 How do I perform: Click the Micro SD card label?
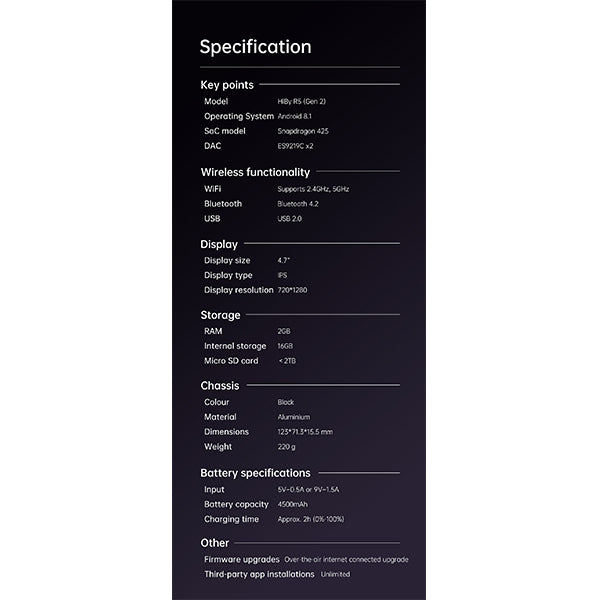pos(231,361)
